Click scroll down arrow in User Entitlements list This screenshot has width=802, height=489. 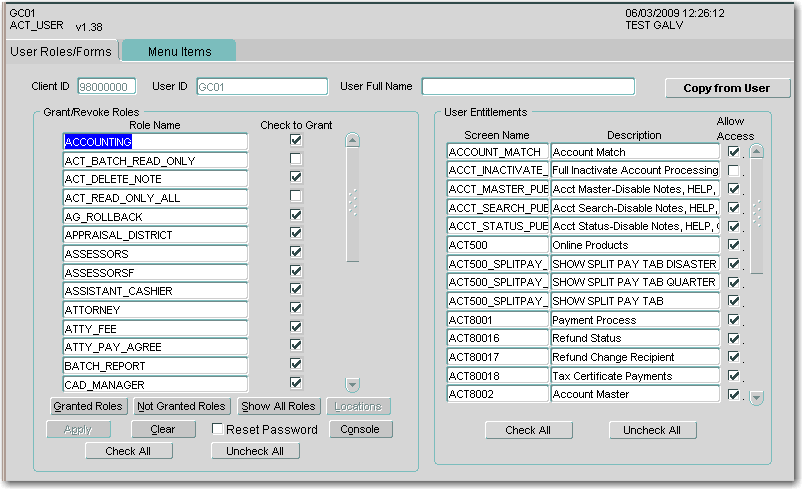(x=756, y=397)
